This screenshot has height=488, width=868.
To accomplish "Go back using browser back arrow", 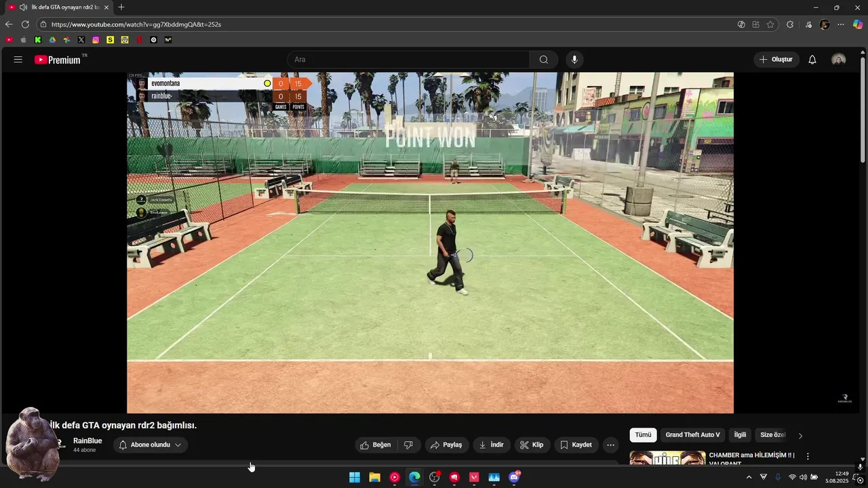I will pos(9,24).
